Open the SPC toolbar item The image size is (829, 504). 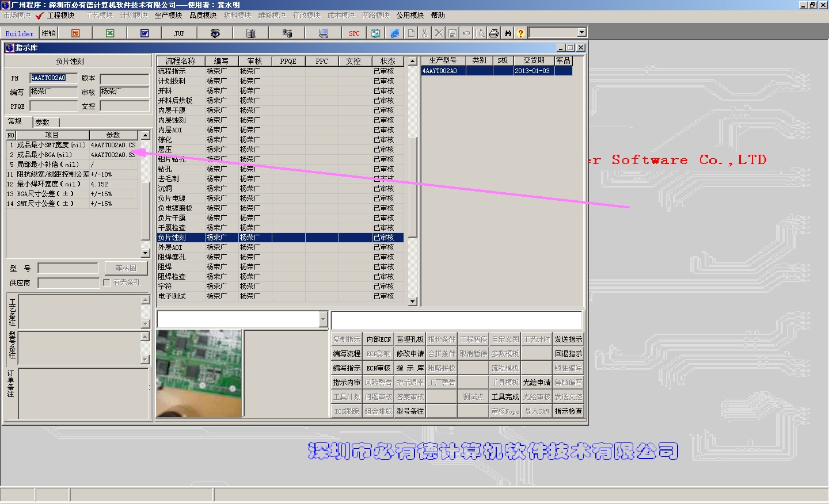coord(354,33)
